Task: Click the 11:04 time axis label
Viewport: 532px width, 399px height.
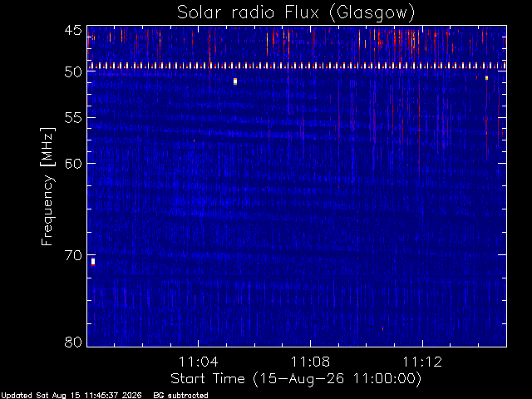Action: tap(198, 362)
